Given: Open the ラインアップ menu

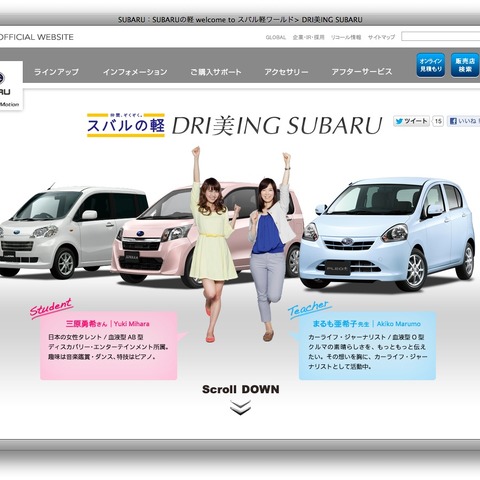Looking at the screenshot, I should tap(56, 72).
